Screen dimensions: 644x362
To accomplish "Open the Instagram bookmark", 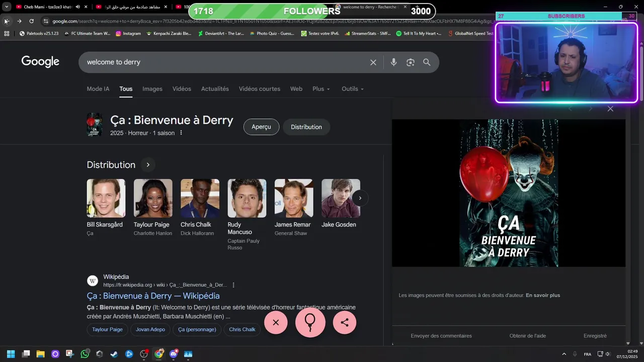I will coord(128,34).
